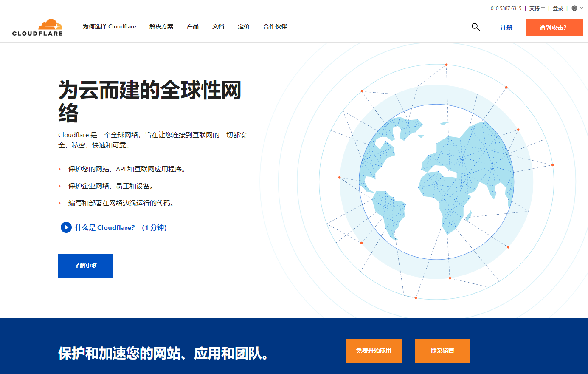This screenshot has width=588, height=374.
Task: Click the 免费开始使用 button
Action: pyautogui.click(x=374, y=351)
